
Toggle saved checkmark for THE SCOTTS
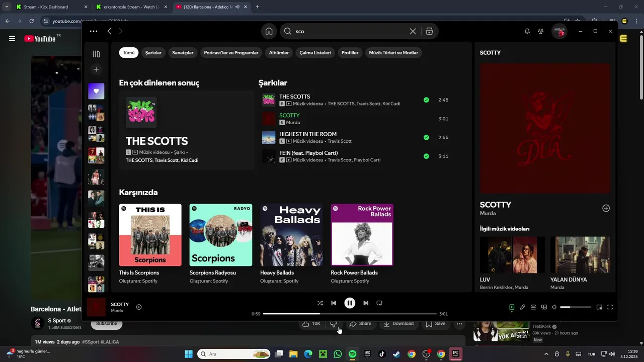[426, 100]
